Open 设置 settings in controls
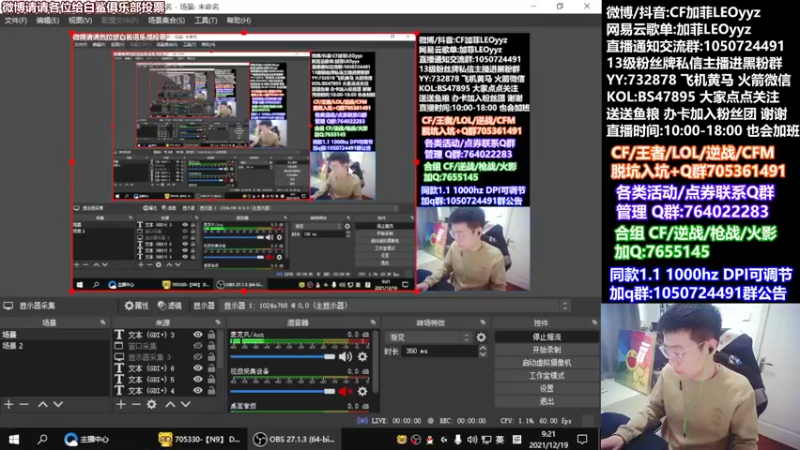800x450 pixels. [x=546, y=388]
